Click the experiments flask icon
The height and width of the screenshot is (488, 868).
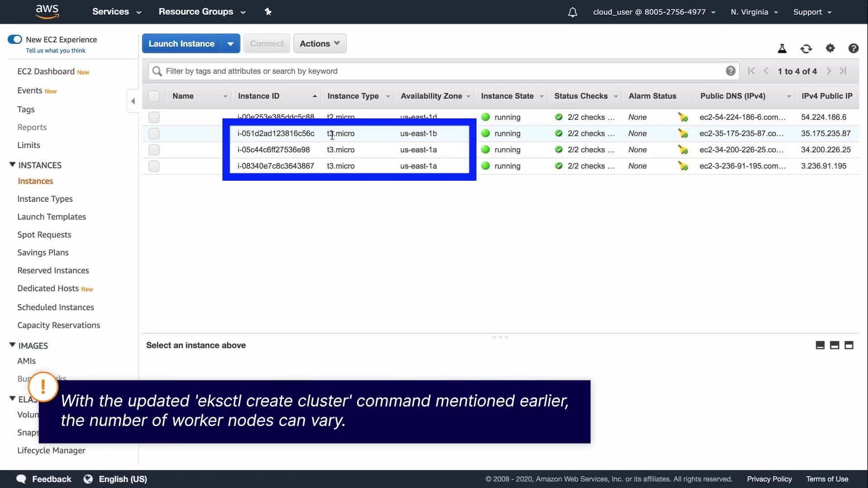click(x=782, y=48)
